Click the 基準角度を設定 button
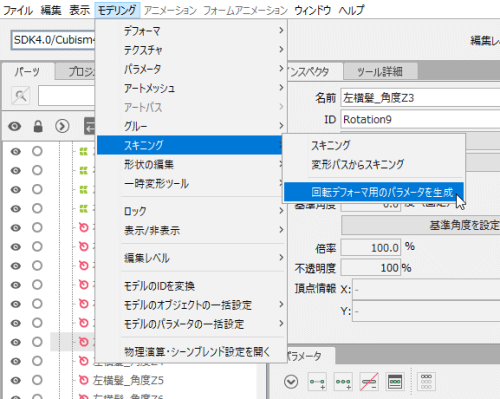Viewport: 500px width, 399px height. point(421,225)
